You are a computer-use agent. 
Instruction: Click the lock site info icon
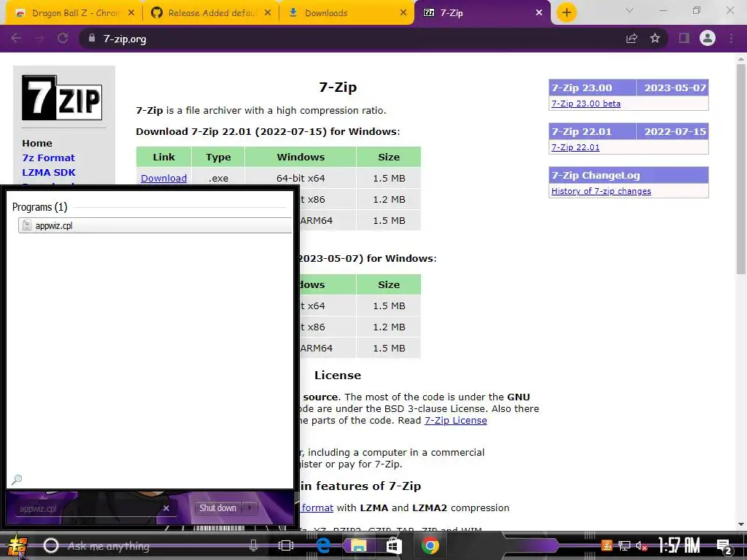pos(92,38)
